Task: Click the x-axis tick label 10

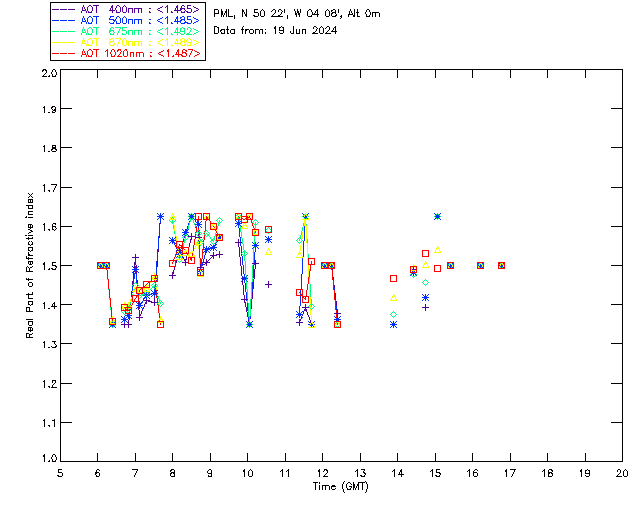Action: pyautogui.click(x=247, y=473)
